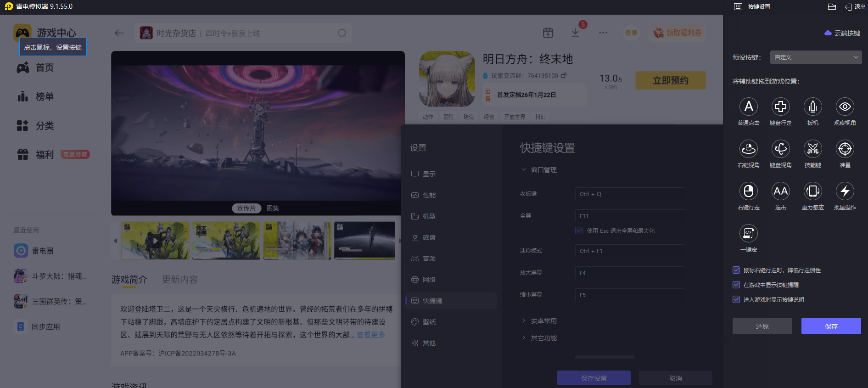Click the 迷你模式 shortcut field Ctrl + F1

pyautogui.click(x=630, y=251)
